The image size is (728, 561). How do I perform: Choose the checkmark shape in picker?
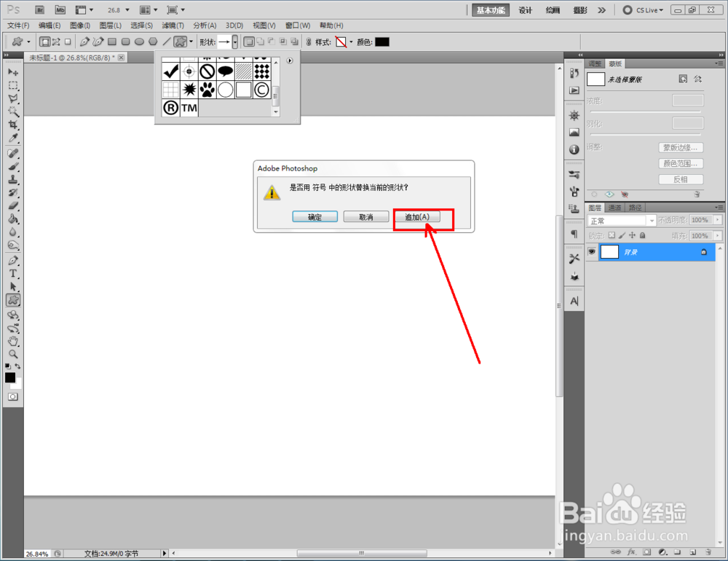(x=171, y=71)
